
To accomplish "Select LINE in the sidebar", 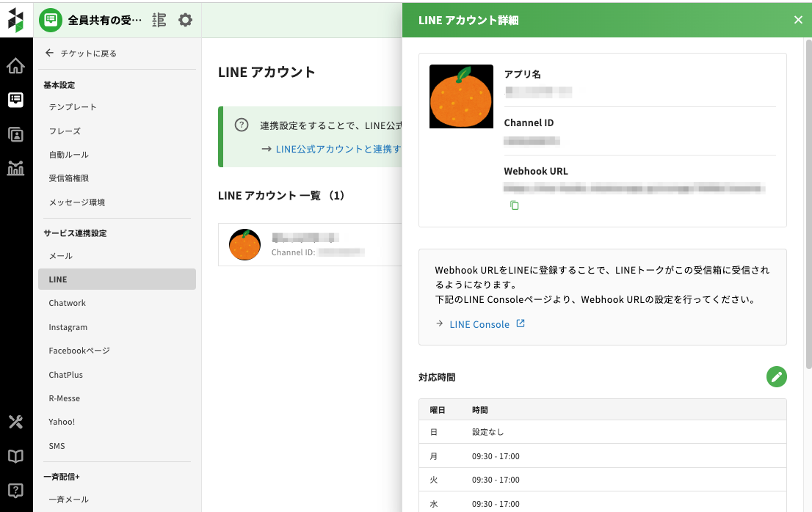I will [117, 279].
